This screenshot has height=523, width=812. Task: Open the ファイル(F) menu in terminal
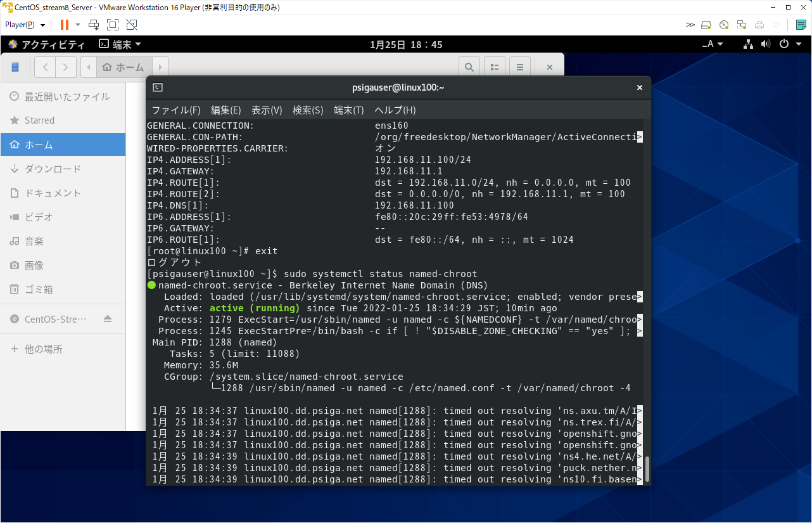click(175, 110)
